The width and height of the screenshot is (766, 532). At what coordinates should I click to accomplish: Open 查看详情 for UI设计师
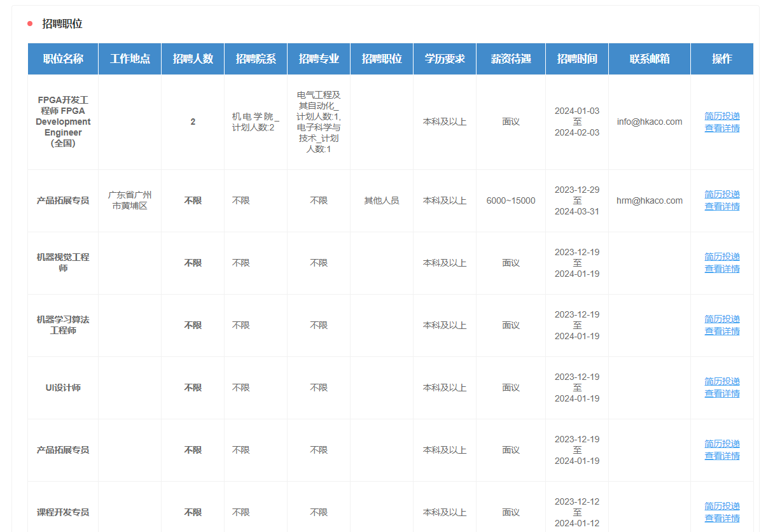[x=722, y=393]
